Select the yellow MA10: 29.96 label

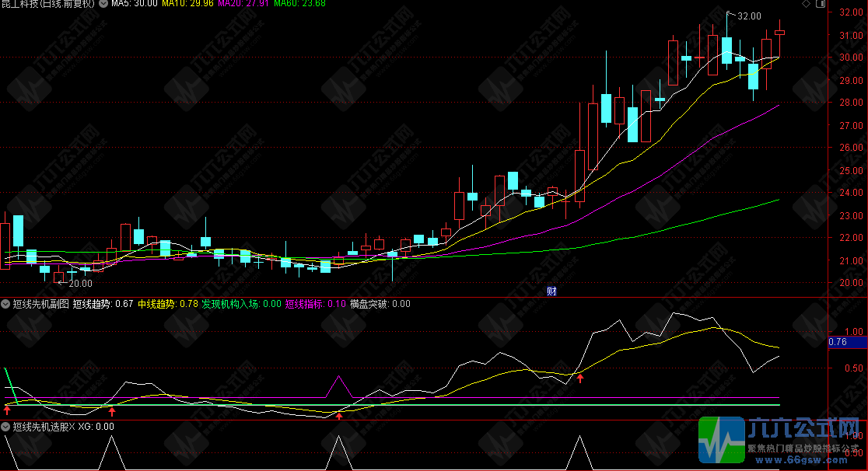pyautogui.click(x=187, y=3)
